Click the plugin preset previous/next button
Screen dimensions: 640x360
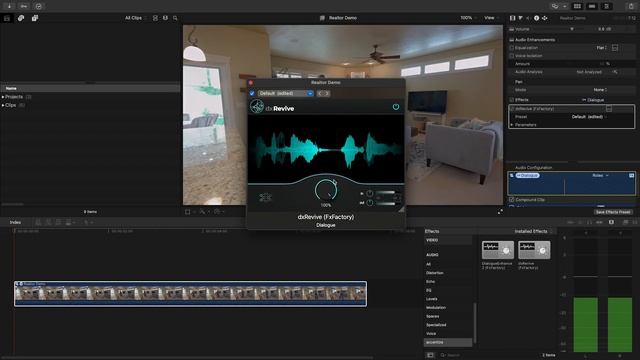pos(324,93)
